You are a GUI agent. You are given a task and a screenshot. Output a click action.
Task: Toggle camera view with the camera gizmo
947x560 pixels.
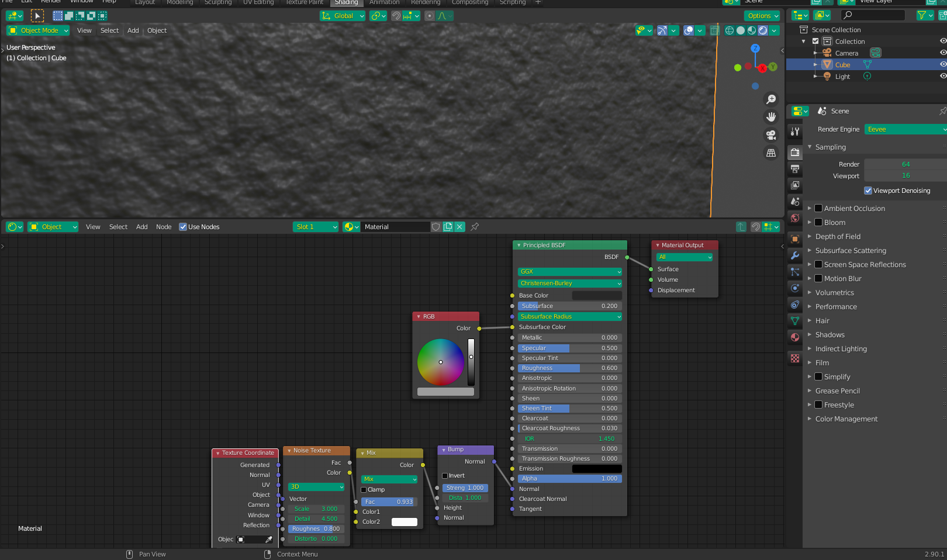coord(771,135)
